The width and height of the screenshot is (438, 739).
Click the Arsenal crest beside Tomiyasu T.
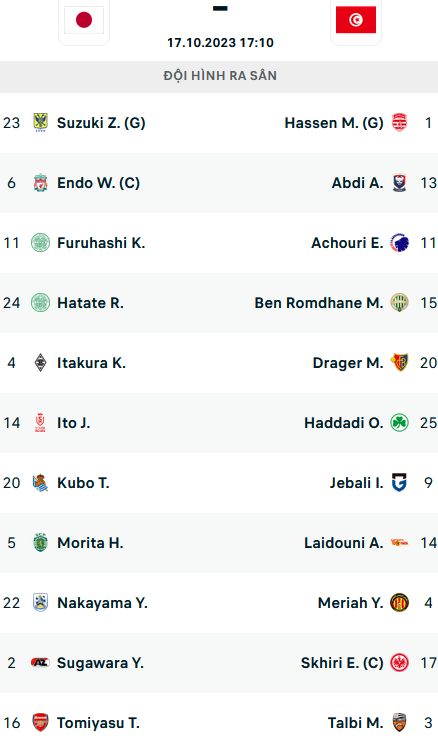click(41, 723)
